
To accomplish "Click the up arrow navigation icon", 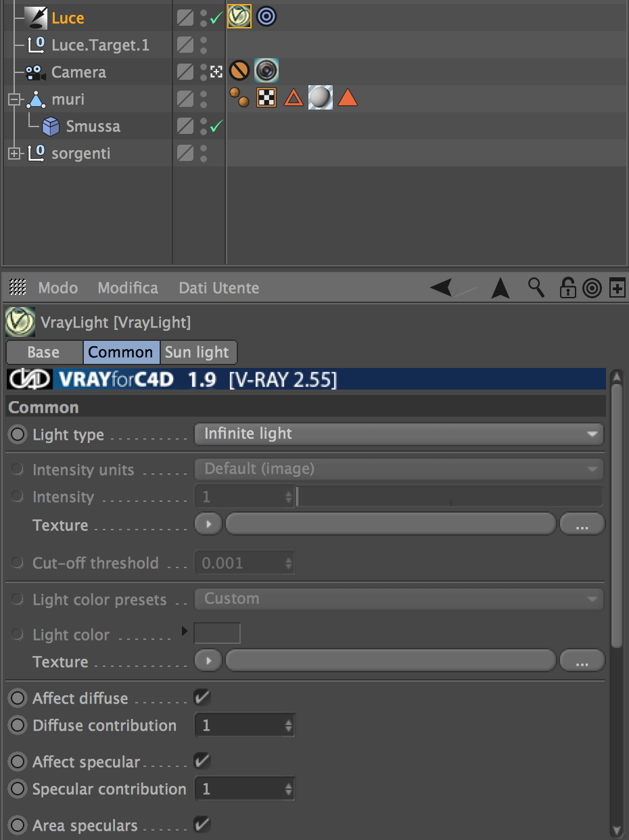I will point(500,288).
